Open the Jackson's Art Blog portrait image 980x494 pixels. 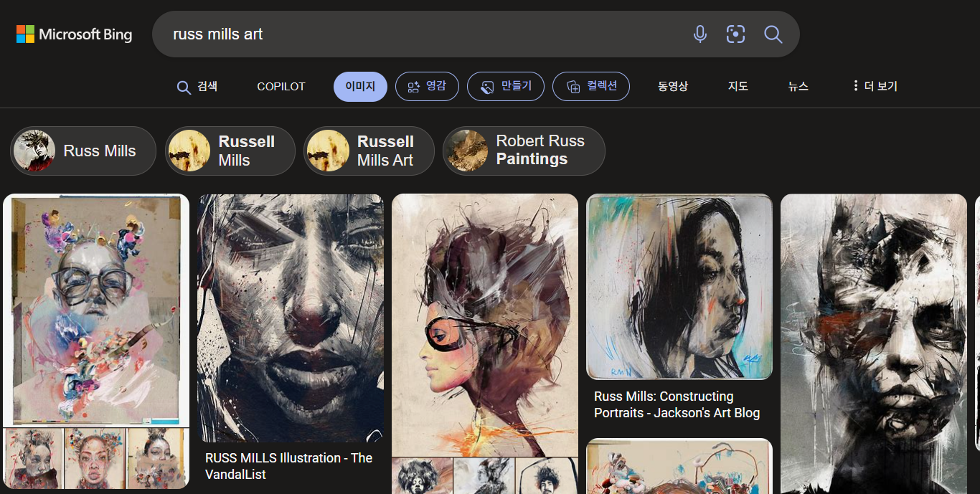pyautogui.click(x=679, y=286)
